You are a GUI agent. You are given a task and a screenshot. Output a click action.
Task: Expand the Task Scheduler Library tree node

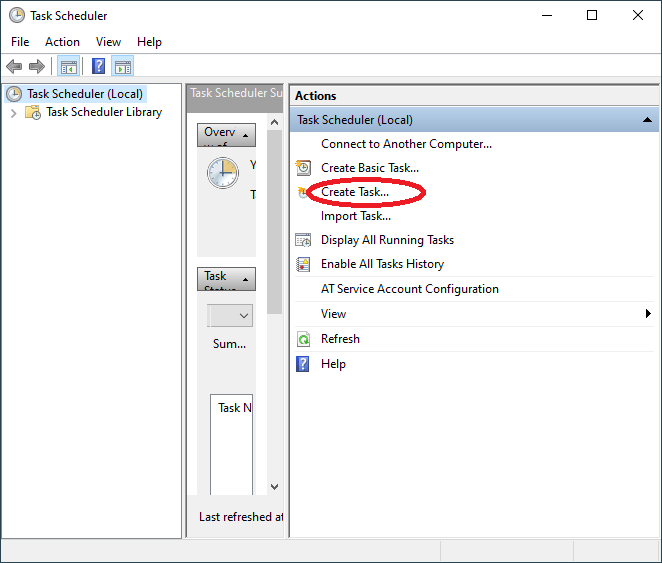point(13,113)
